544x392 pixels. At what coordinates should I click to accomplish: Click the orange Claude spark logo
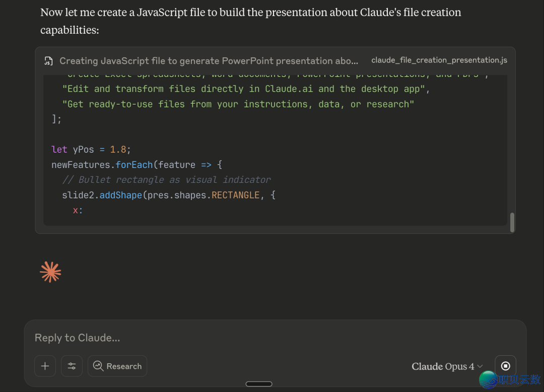pyautogui.click(x=51, y=272)
